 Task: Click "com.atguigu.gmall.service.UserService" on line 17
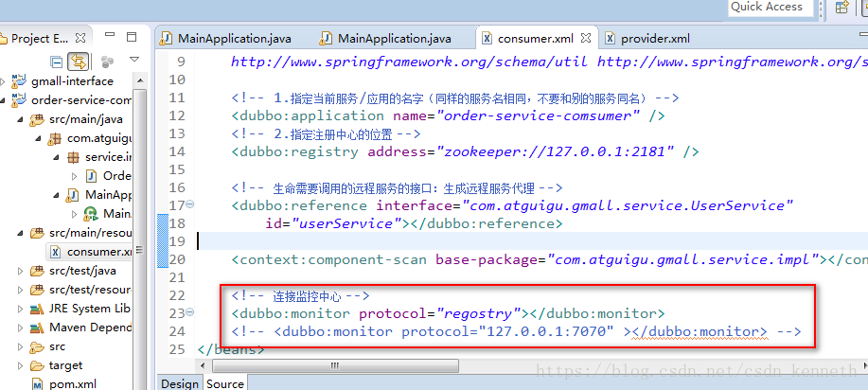pyautogui.click(x=628, y=205)
